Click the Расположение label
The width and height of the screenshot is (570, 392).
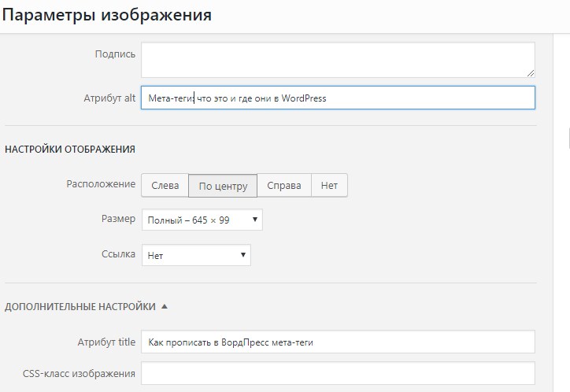(101, 184)
